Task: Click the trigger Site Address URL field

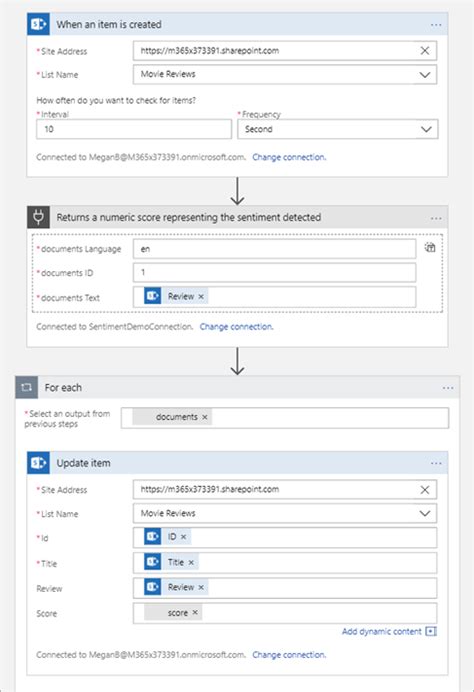Action: pyautogui.click(x=285, y=51)
